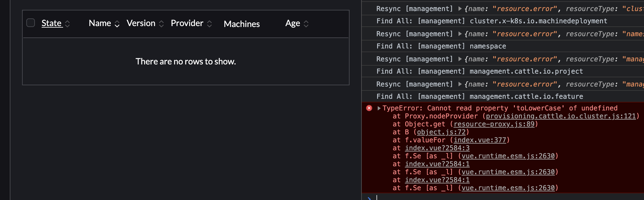Expand the resource.error object in the first Resync log
This screenshot has height=200, width=644.
click(460, 8)
